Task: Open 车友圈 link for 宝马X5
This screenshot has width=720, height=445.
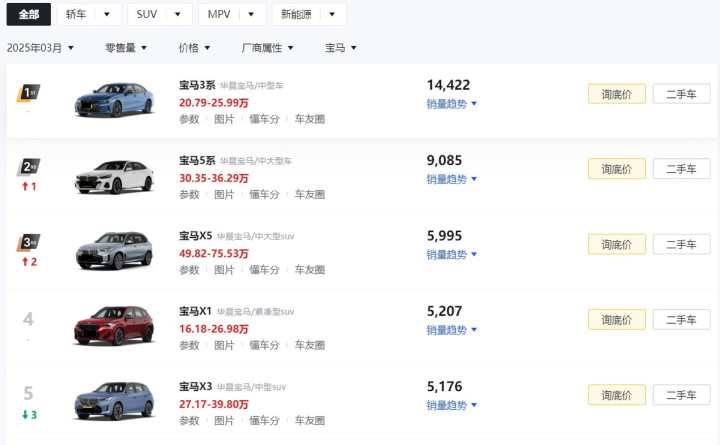Action: (309, 270)
